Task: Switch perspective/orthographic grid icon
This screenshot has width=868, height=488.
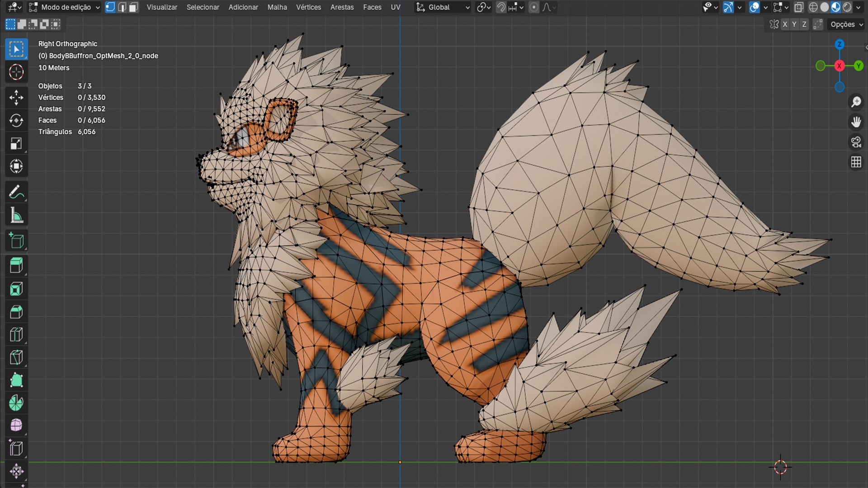Action: (x=856, y=162)
